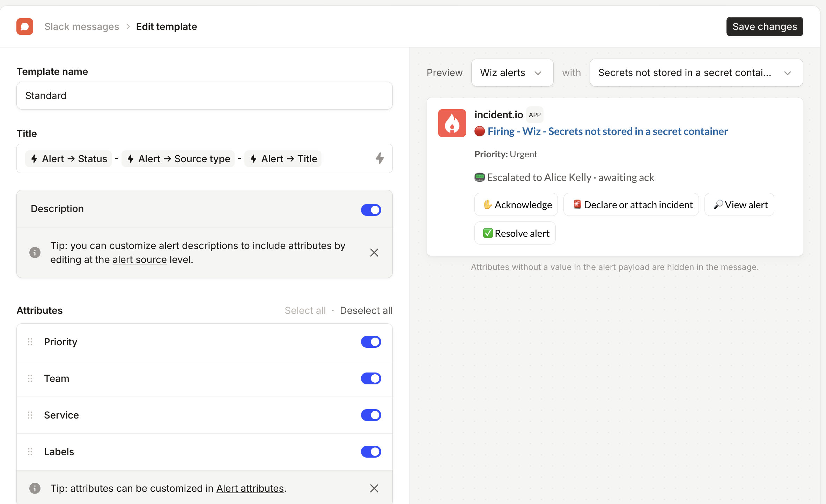Click the Escalated to Alice Kelly text
The height and width of the screenshot is (504, 826).
(539, 177)
